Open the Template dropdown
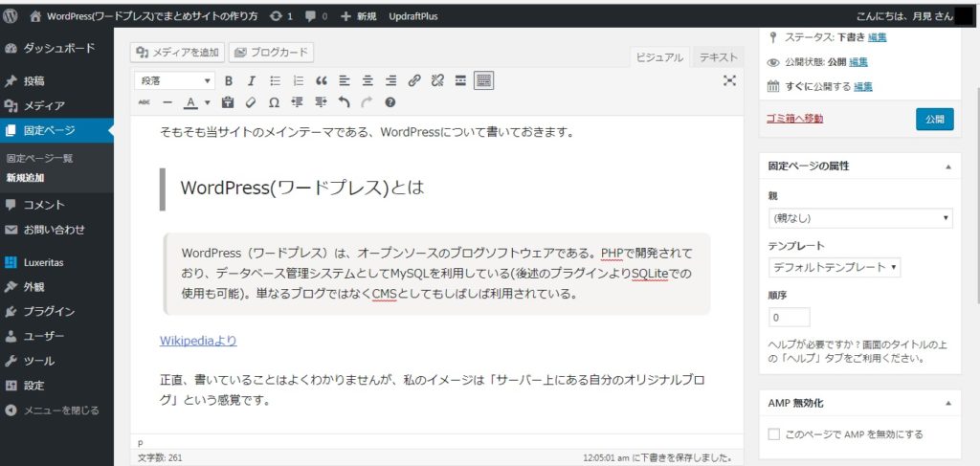The height and width of the screenshot is (466, 980). (835, 267)
